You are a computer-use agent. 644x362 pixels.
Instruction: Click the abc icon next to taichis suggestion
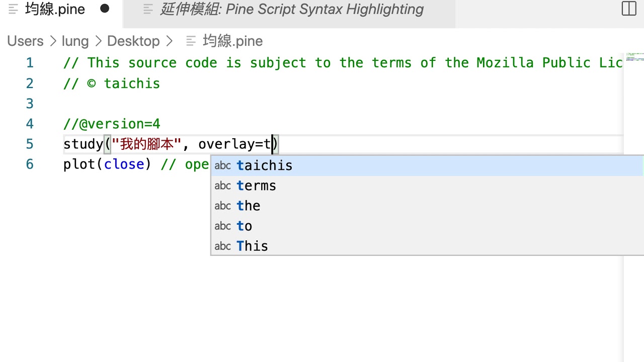coord(222,166)
